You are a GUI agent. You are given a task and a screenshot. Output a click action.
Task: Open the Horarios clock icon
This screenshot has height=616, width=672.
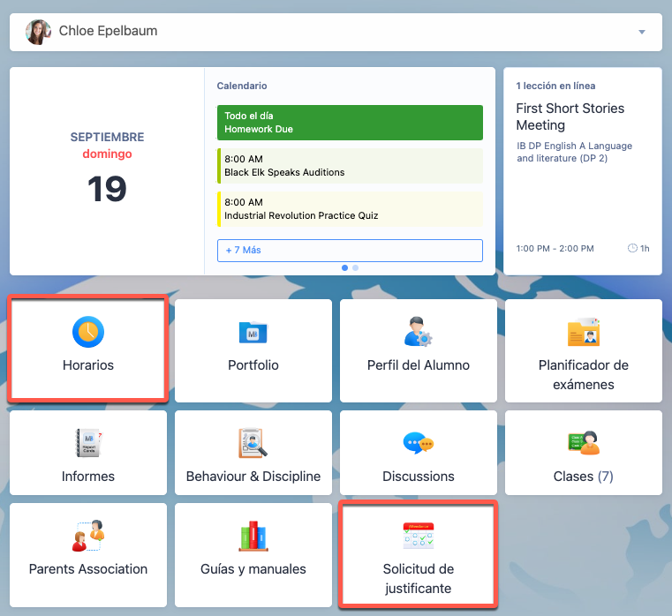88,332
